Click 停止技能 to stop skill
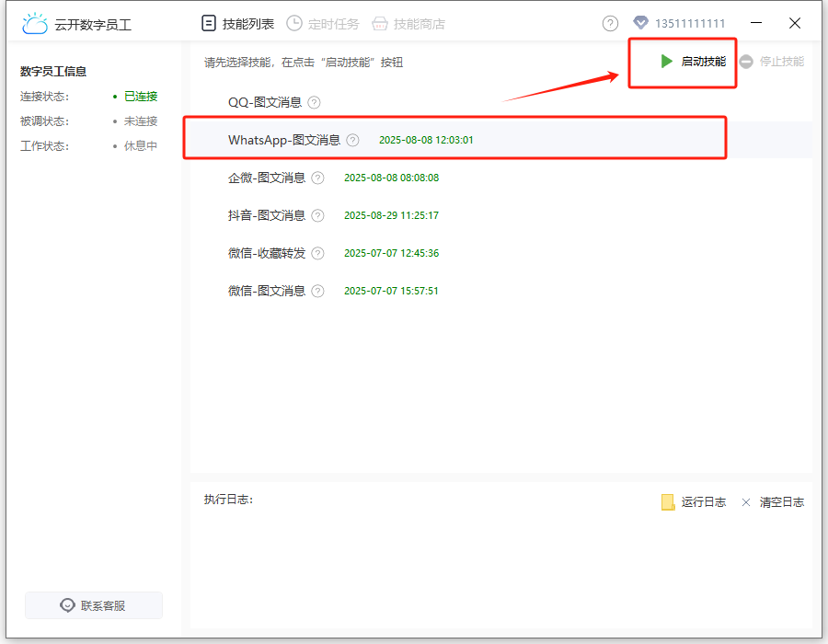828x644 pixels. pos(772,62)
